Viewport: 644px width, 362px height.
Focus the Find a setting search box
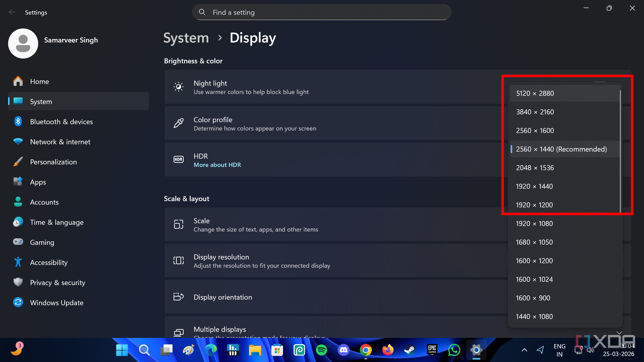(x=322, y=12)
